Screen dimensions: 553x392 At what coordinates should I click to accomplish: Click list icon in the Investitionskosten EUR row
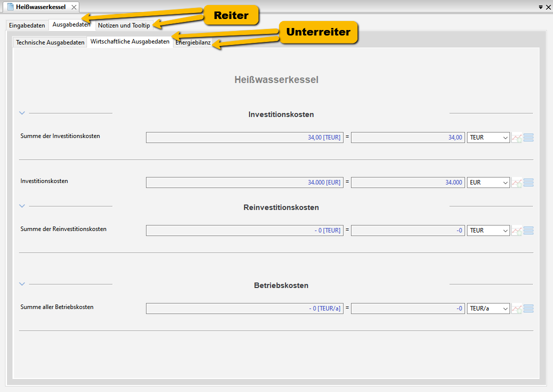coord(528,182)
